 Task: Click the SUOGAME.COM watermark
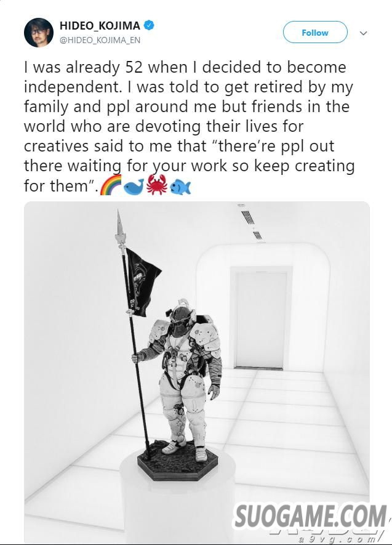(311, 517)
